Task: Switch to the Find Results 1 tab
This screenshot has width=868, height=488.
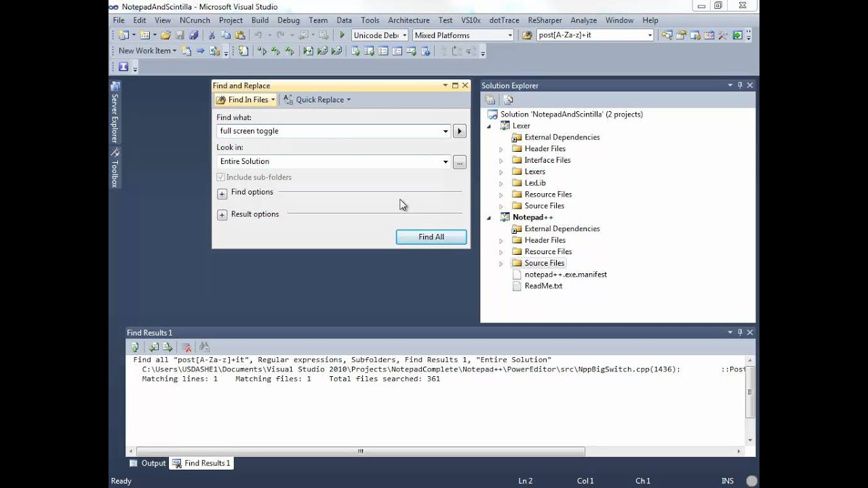Action: coord(201,463)
